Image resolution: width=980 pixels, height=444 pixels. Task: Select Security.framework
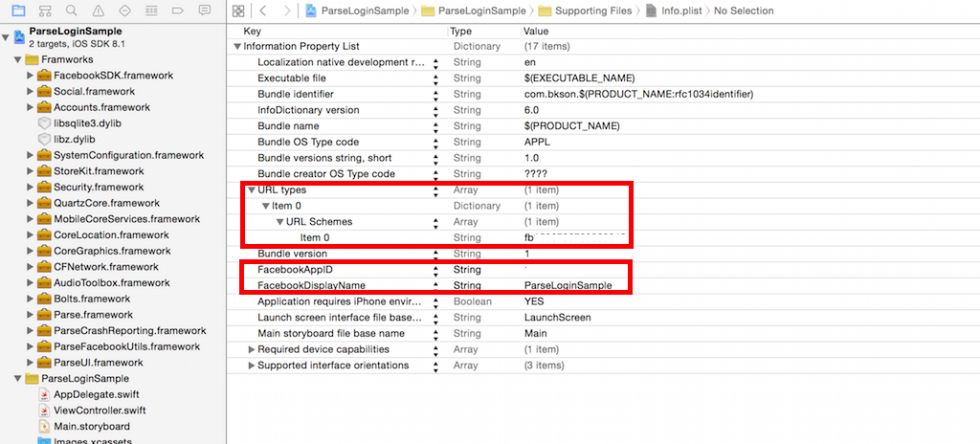(x=99, y=187)
